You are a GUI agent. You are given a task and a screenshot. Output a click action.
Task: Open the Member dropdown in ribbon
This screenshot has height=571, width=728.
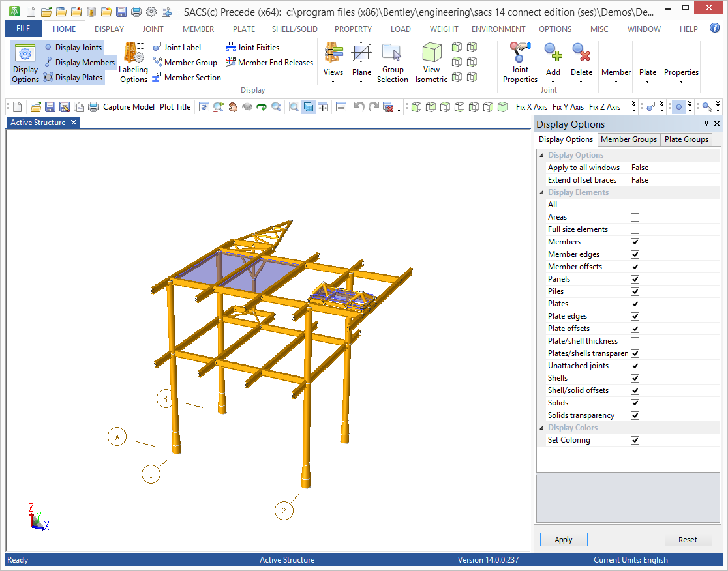click(616, 76)
